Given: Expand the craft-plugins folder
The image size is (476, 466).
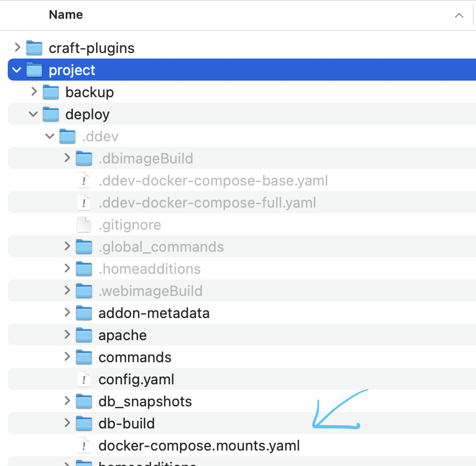Looking at the screenshot, I should pos(17,48).
